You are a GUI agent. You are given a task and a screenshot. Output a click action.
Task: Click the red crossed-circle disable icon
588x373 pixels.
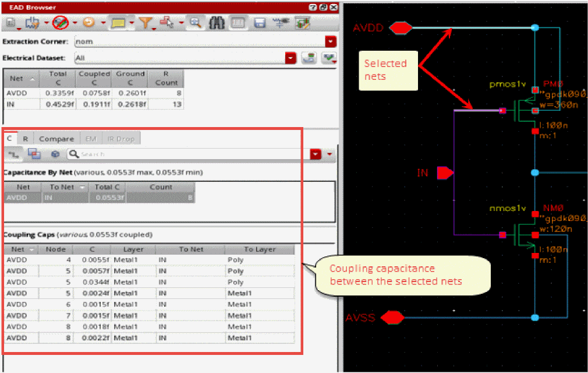tap(61, 23)
